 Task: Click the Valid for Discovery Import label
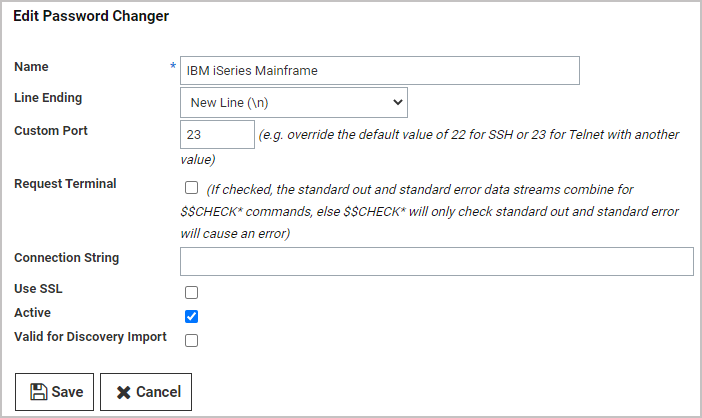pyautogui.click(x=90, y=337)
